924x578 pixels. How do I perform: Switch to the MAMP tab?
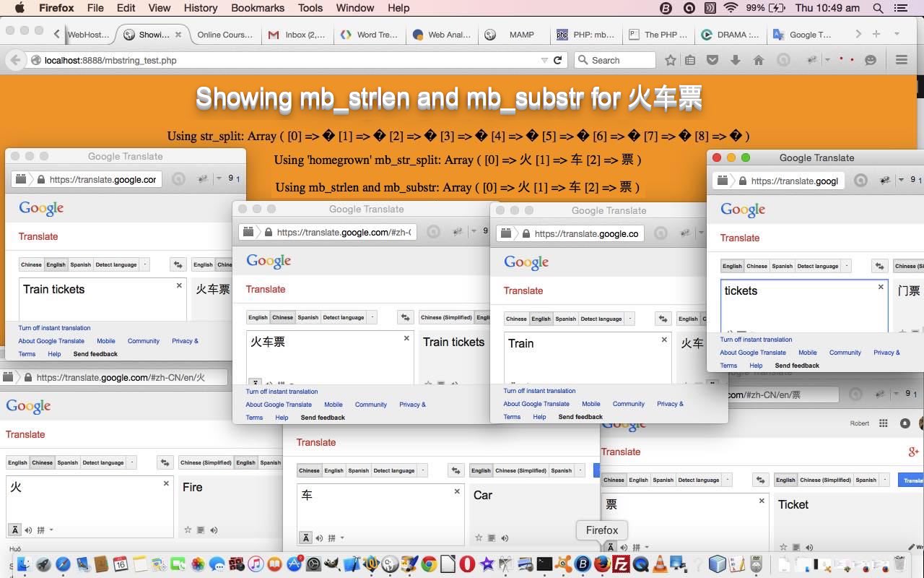(513, 34)
